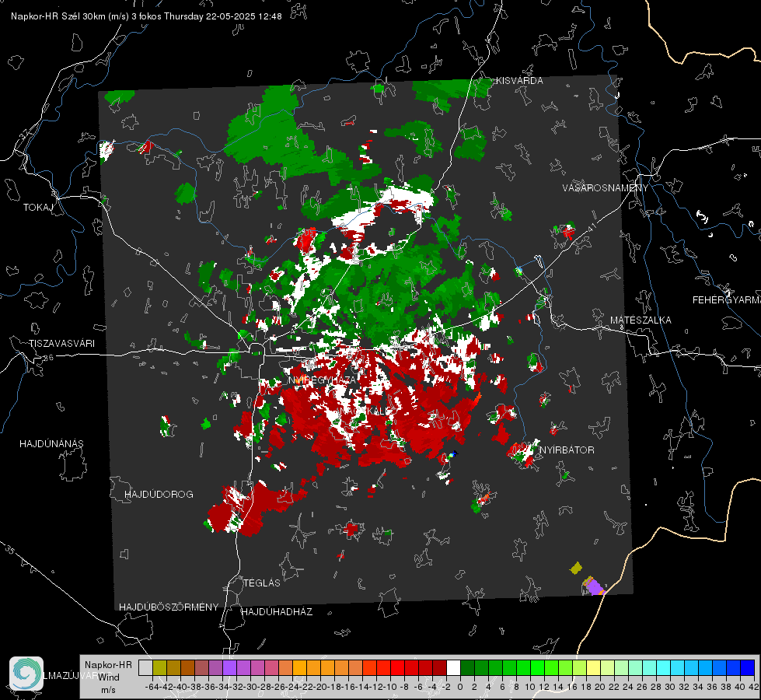Click the 0 value on the legend scale
The image size is (761, 700).
(460, 687)
